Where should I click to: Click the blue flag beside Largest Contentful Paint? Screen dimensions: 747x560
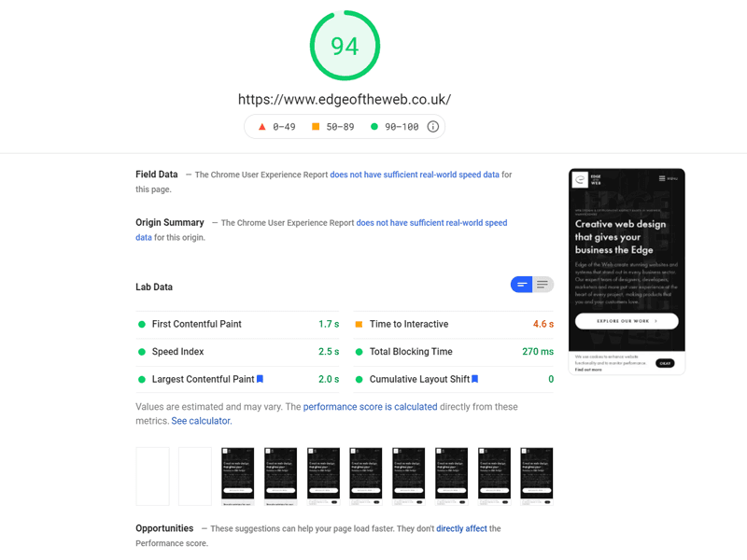pyautogui.click(x=260, y=379)
